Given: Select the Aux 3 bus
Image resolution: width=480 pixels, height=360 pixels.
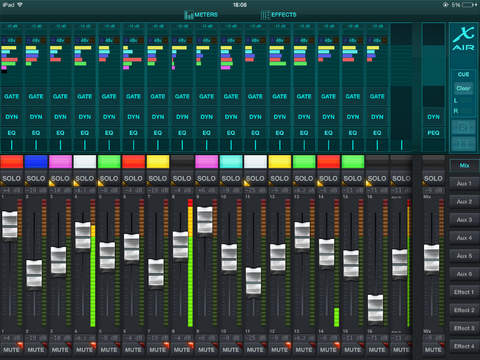Looking at the screenshot, I should point(464,220).
